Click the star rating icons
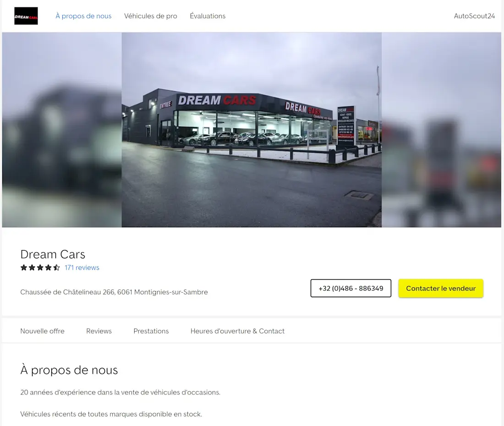 click(40, 268)
